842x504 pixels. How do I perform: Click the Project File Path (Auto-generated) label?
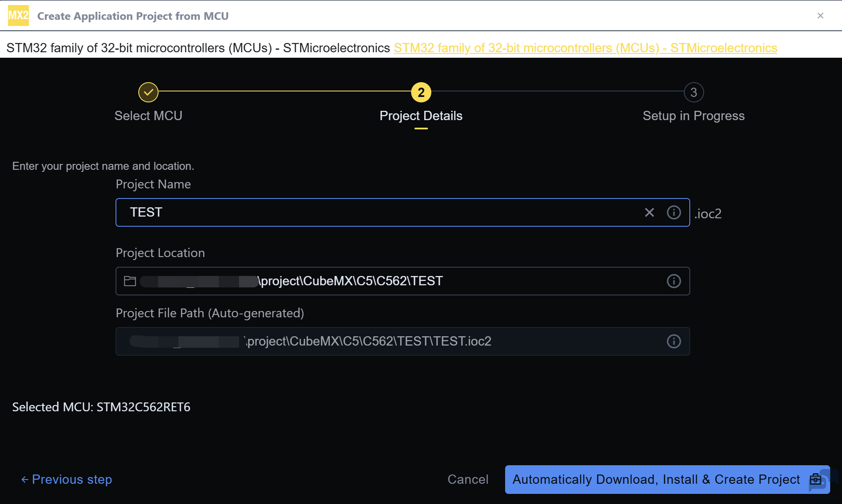pos(210,314)
